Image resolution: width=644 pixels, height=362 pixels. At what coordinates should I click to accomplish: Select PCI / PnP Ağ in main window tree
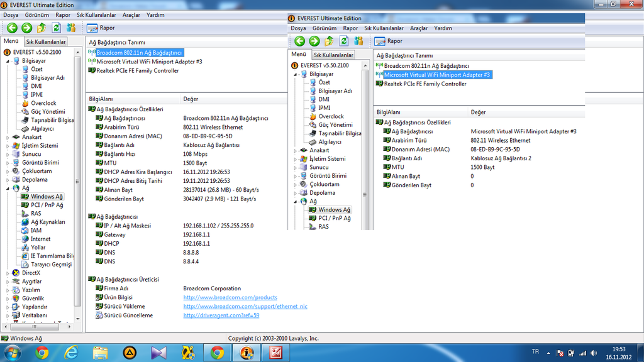point(47,206)
